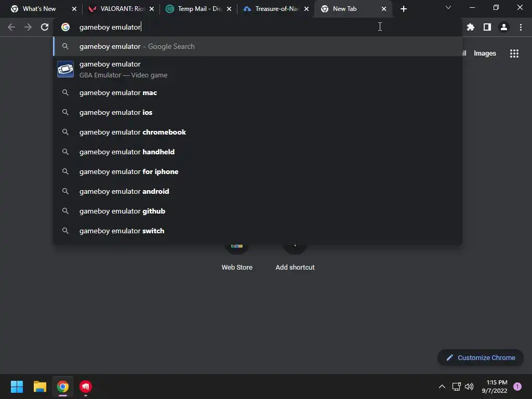Click the Chrome taskbar icon

point(63,387)
